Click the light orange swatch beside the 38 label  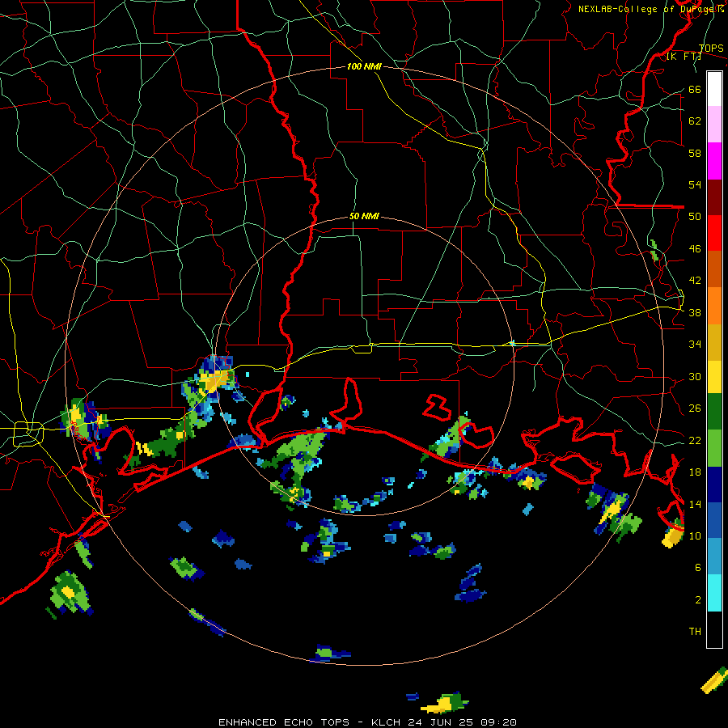[714, 306]
